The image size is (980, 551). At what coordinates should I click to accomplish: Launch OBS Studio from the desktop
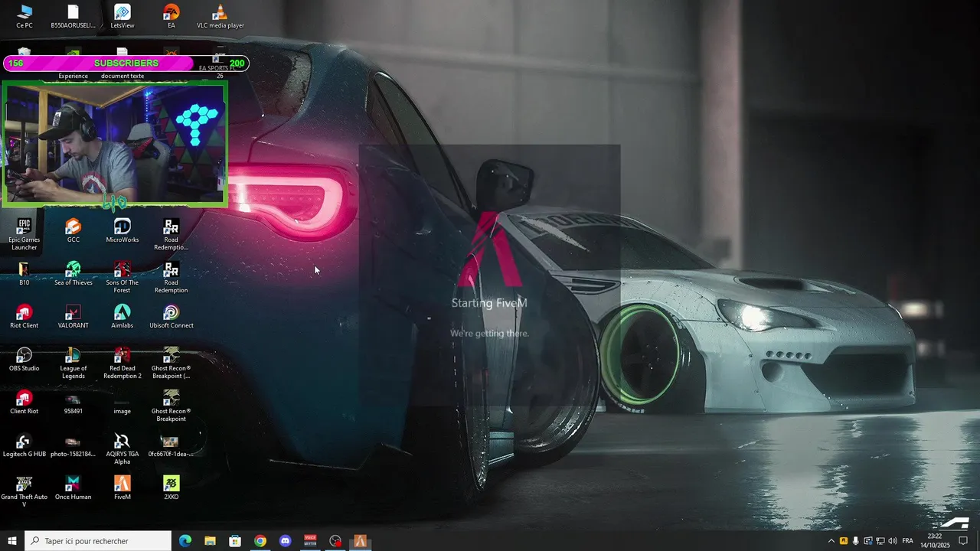click(x=24, y=359)
